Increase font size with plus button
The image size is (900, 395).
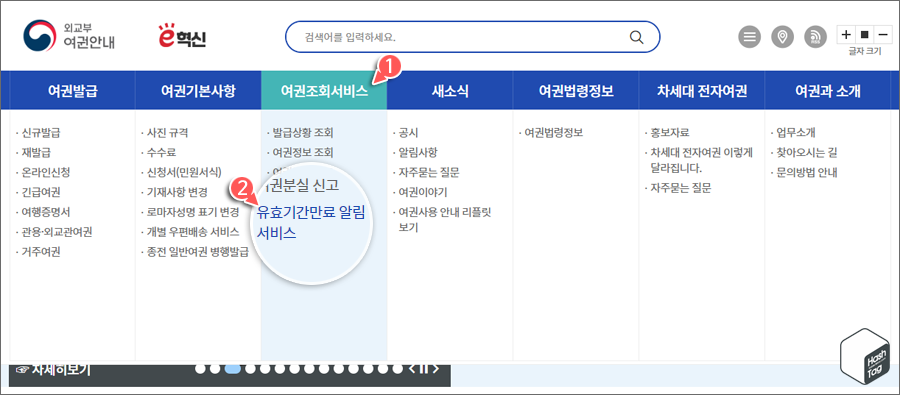point(846,34)
